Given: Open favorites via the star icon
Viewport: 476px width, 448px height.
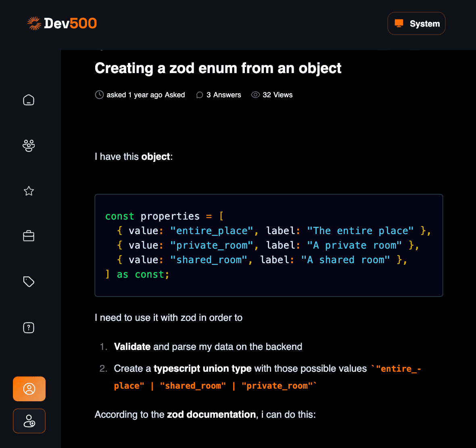Looking at the screenshot, I should pyautogui.click(x=29, y=191).
